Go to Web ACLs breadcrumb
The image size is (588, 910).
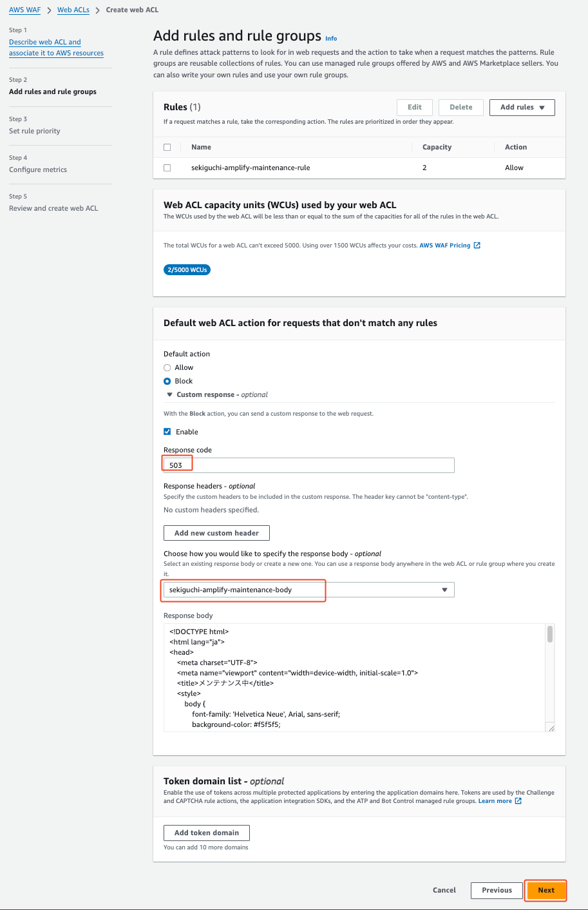73,10
